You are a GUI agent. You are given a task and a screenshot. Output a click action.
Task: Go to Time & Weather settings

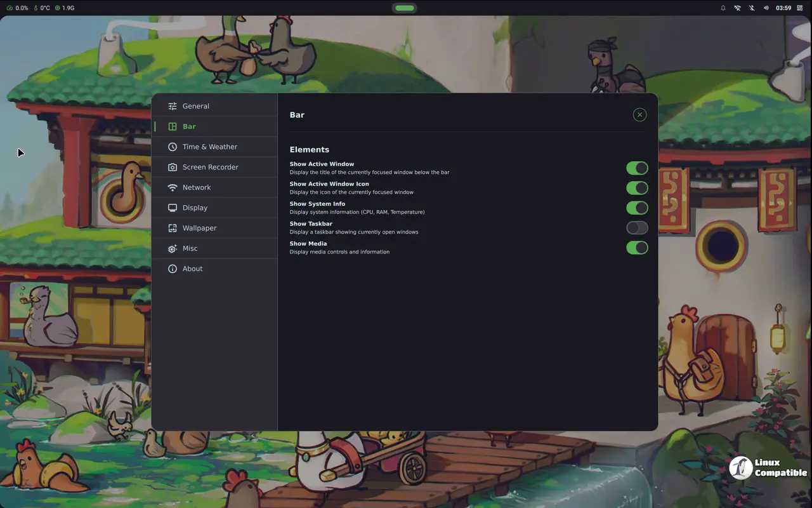[209, 147]
